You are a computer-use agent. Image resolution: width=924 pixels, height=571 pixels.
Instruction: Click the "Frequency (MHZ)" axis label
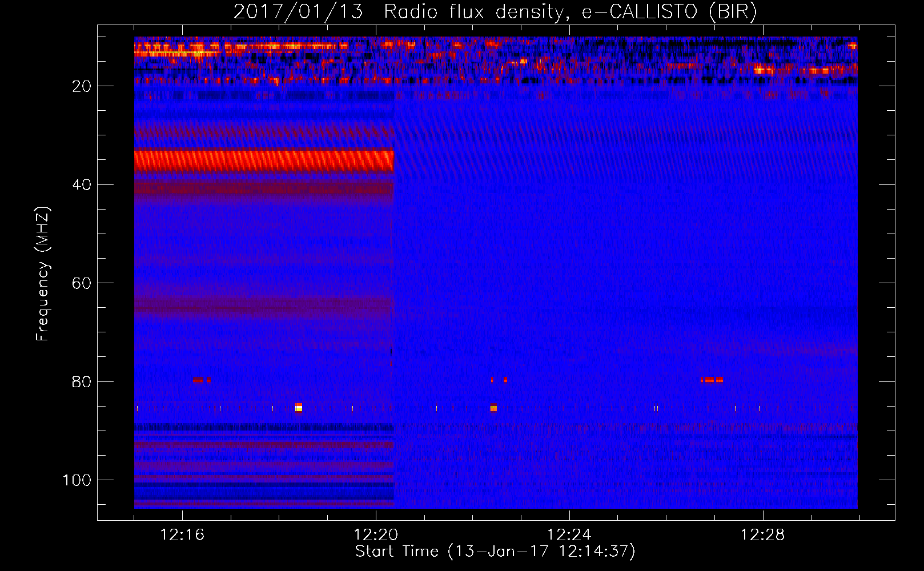43,274
